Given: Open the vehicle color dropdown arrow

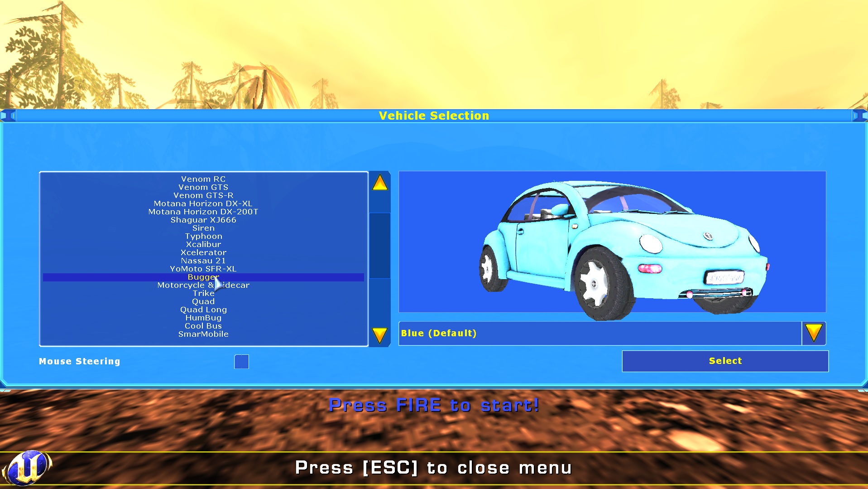Looking at the screenshot, I should 814,333.
